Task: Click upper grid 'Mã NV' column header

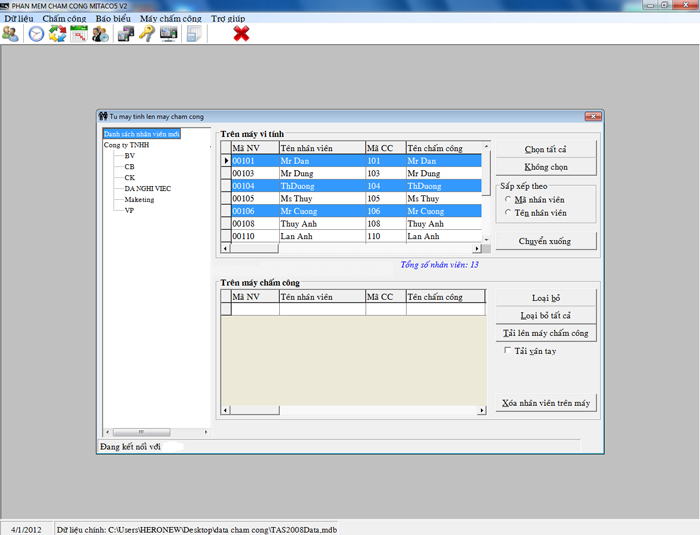Action: tap(255, 148)
